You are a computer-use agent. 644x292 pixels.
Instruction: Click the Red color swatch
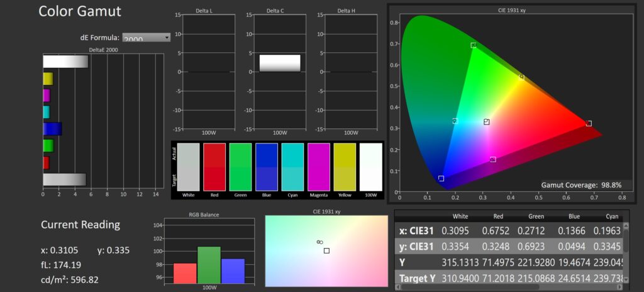point(214,169)
